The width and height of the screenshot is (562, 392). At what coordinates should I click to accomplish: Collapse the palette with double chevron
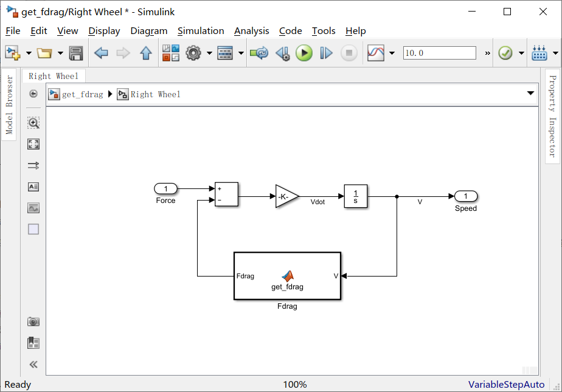tap(33, 365)
